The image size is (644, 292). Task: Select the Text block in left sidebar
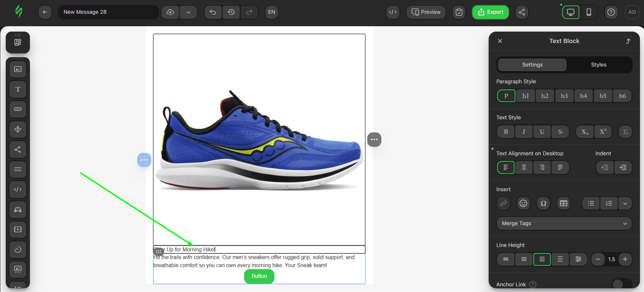[18, 89]
